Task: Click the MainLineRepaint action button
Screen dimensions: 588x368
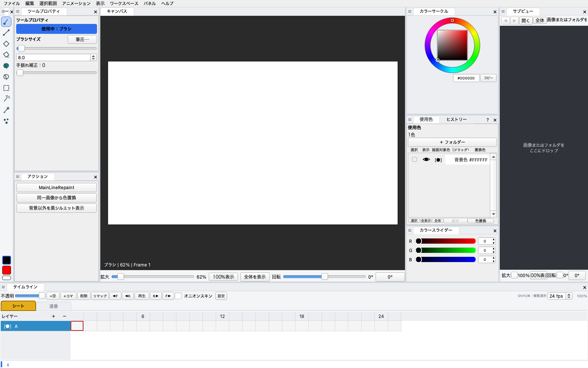Action: point(57,188)
